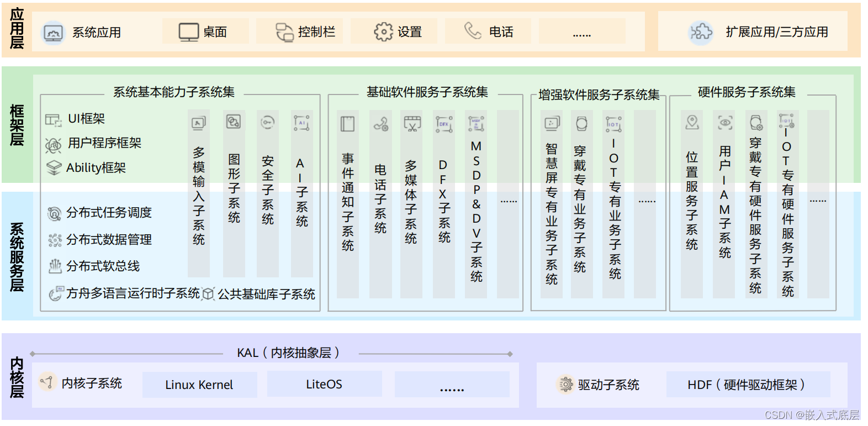Click the 系统应用 monitor icon

[54, 33]
